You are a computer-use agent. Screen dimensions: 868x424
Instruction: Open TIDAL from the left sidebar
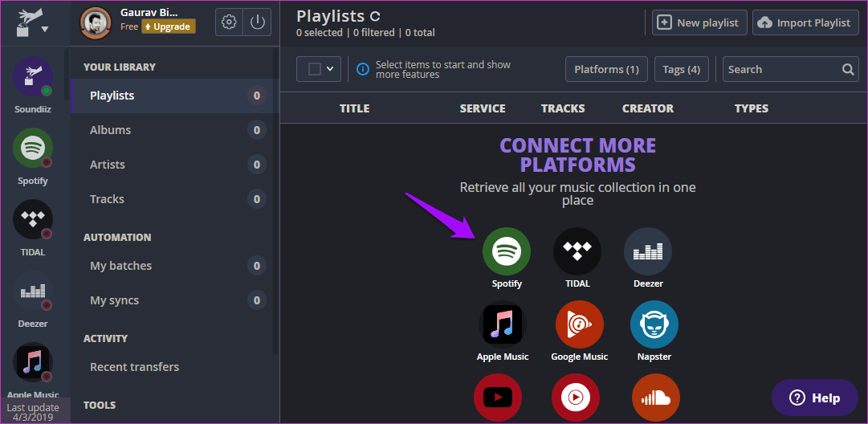pos(33,219)
